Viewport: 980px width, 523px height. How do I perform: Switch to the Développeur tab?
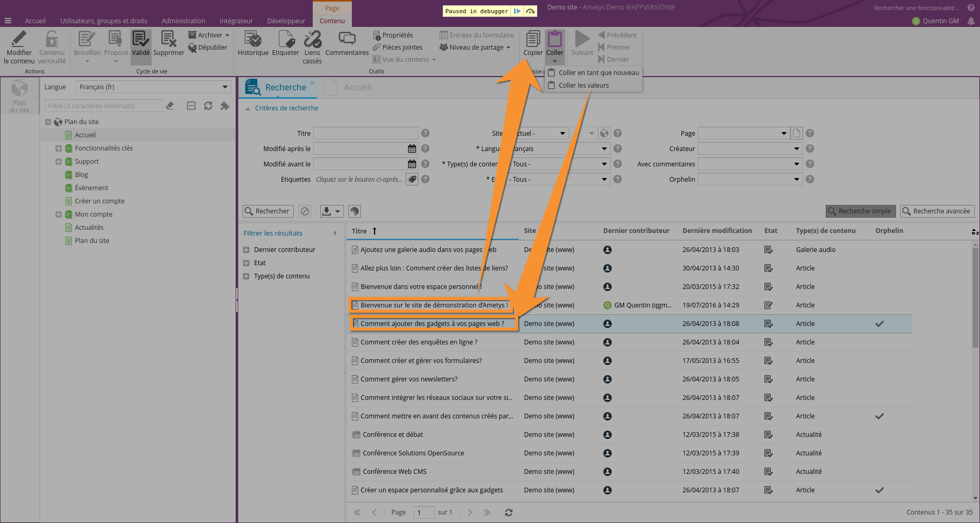286,21
